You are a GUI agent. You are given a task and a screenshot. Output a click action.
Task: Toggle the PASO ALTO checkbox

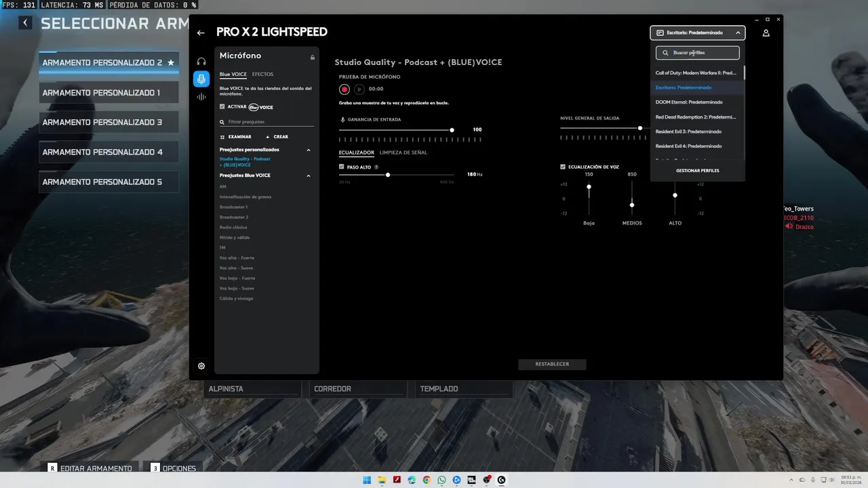pos(341,167)
